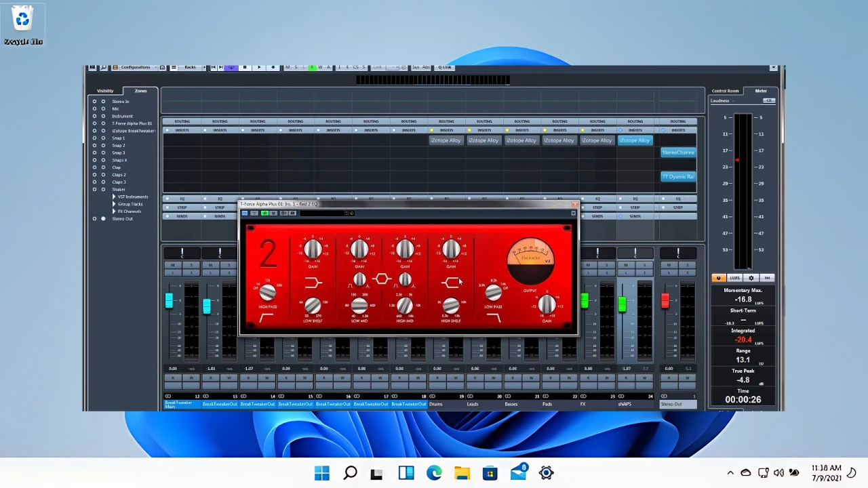Click the Low Pass frequency knob
Image resolution: width=868 pixels, height=488 pixels.
point(494,292)
